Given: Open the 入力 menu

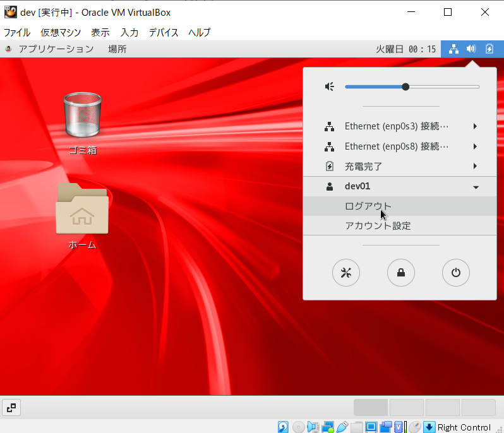Looking at the screenshot, I should [129, 32].
